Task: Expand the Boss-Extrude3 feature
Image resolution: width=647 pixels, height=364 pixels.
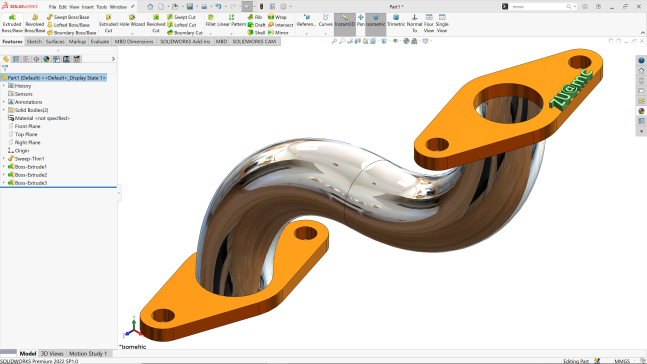Action: (4, 183)
